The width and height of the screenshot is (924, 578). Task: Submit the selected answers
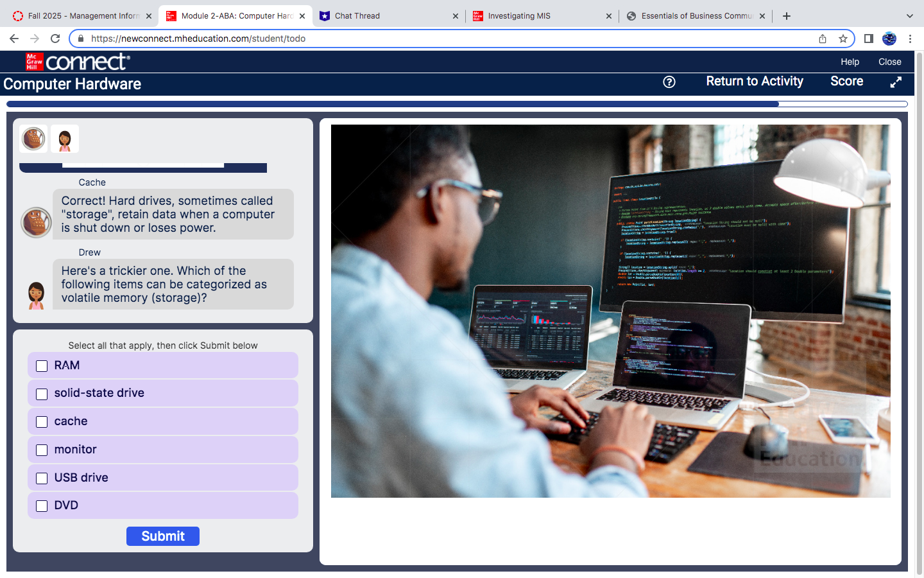(x=163, y=536)
